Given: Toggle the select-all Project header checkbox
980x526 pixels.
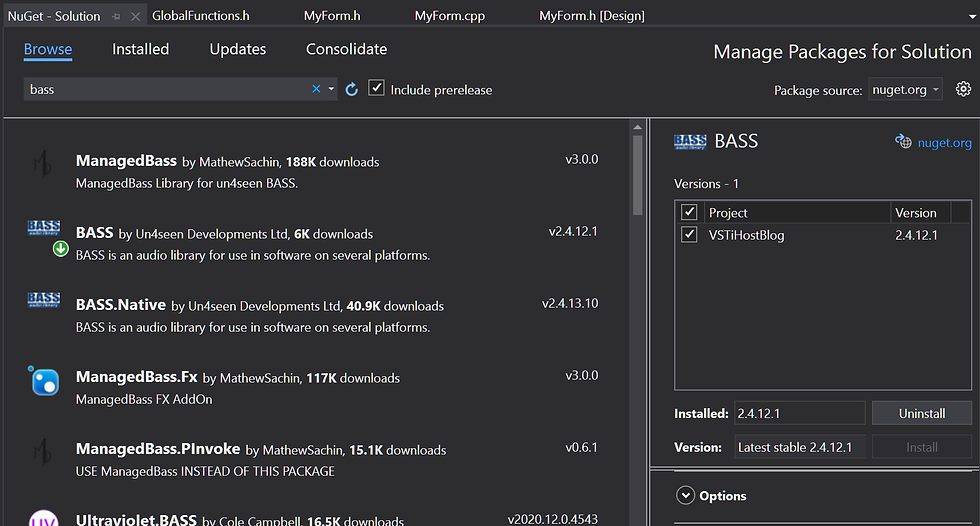Looking at the screenshot, I should click(689, 212).
